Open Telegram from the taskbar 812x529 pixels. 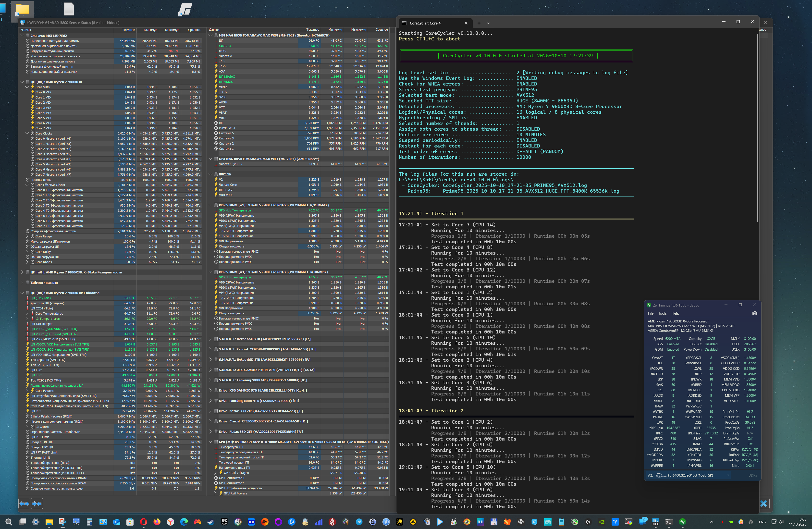pyautogui.click(x=359, y=522)
